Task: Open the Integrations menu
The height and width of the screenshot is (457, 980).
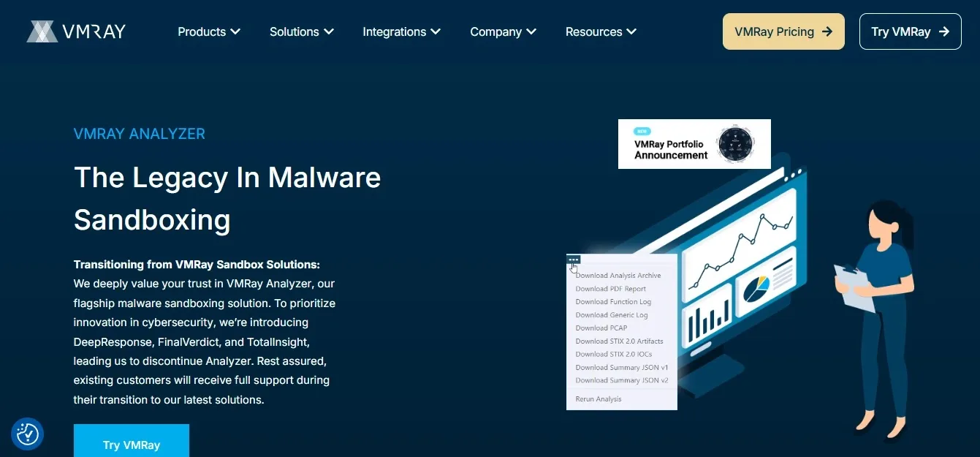Action: coord(402,31)
